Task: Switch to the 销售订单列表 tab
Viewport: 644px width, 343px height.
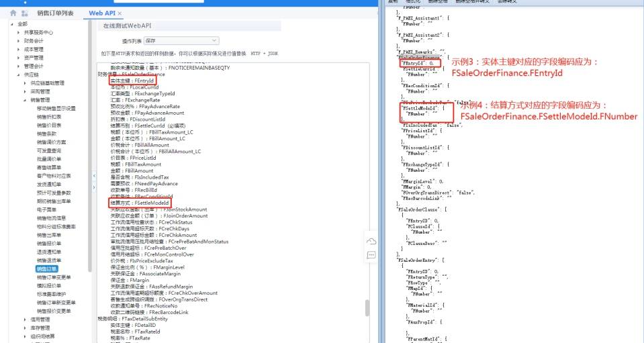Action: (x=55, y=13)
